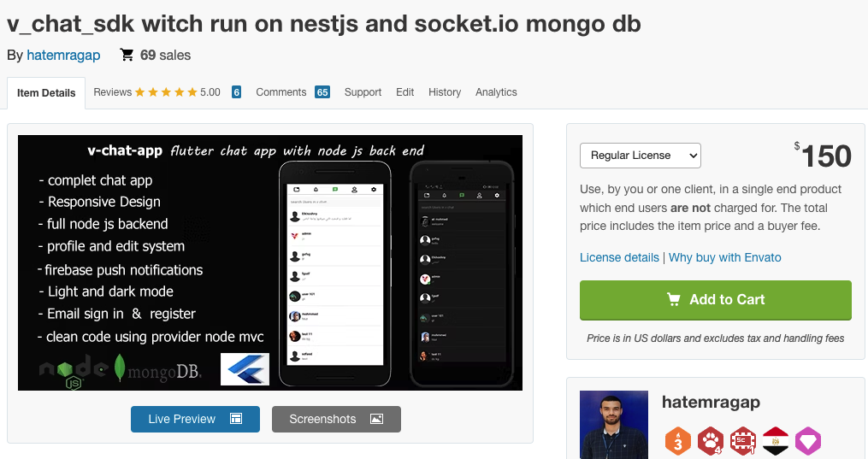Click the image icon on Screenshots button
Viewport: 868px width, 459px height.
click(376, 419)
